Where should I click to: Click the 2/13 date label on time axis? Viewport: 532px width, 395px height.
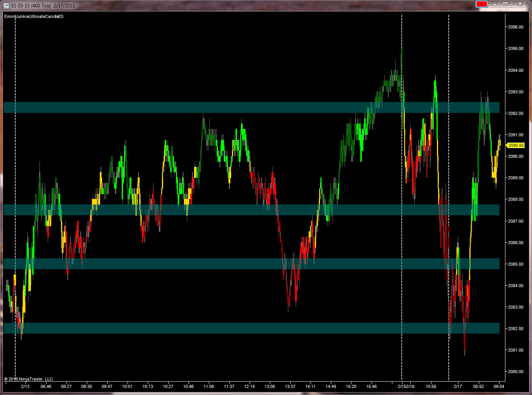click(25, 386)
